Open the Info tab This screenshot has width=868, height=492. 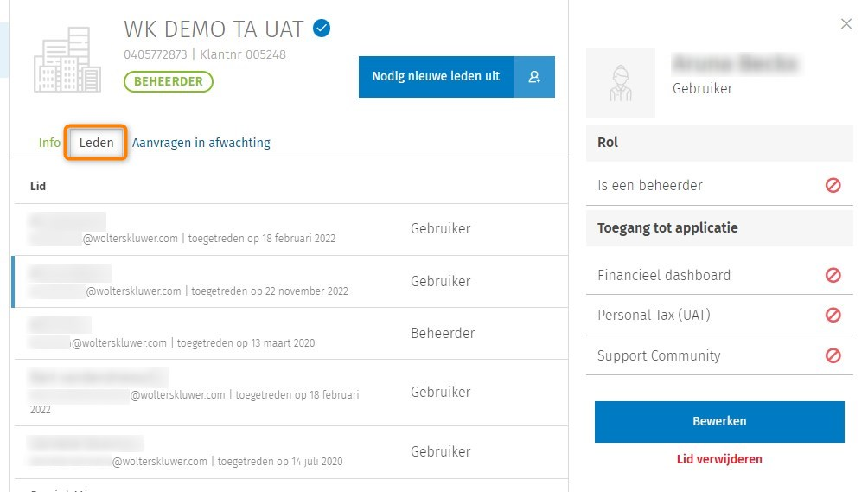pos(49,143)
